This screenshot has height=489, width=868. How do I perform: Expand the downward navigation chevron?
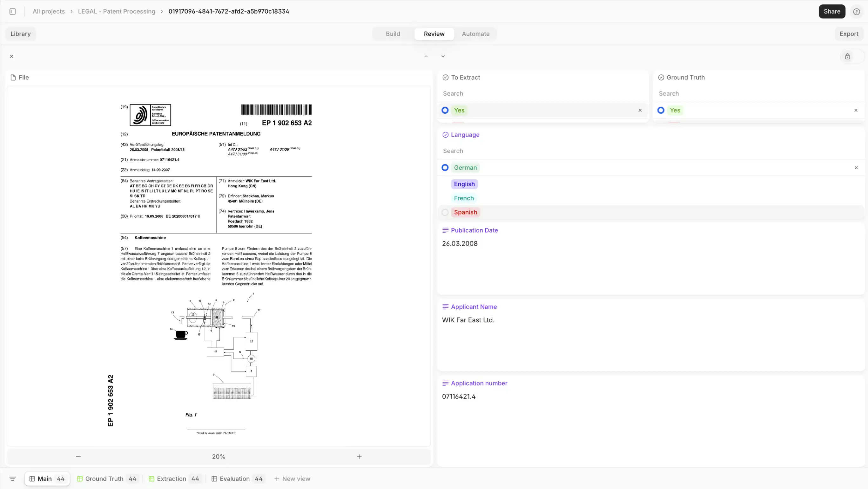coord(443,56)
